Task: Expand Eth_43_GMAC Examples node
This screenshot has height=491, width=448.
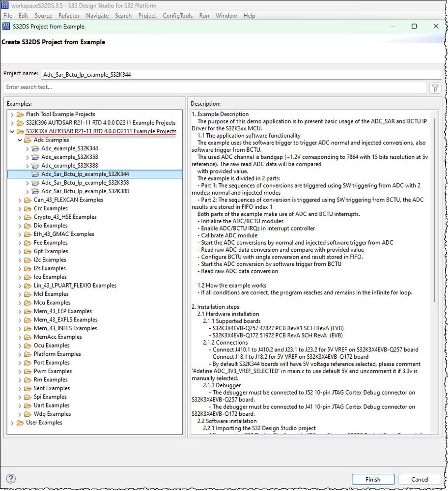Action: coord(20,234)
